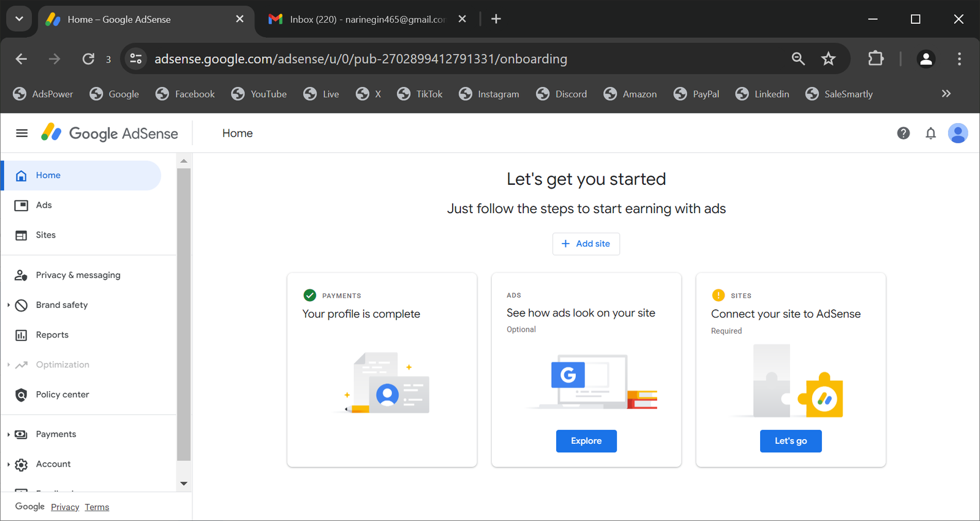Click the Google AdSense logo
The width and height of the screenshot is (980, 521).
tap(110, 133)
